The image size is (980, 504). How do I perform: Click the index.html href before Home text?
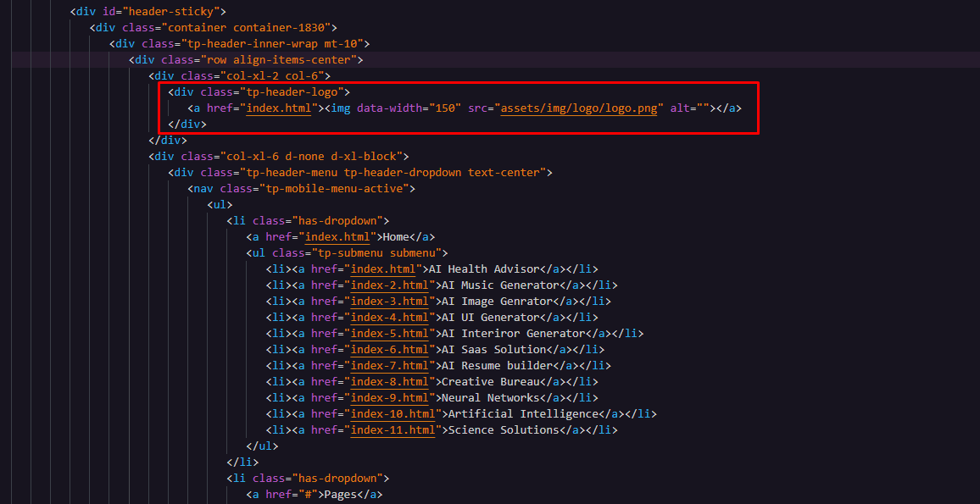[337, 237]
